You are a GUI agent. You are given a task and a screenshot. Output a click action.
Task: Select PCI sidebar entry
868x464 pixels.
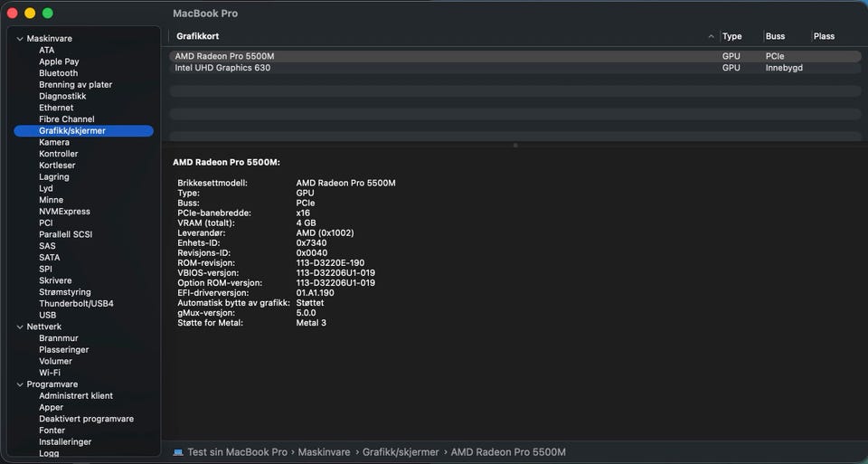click(46, 223)
